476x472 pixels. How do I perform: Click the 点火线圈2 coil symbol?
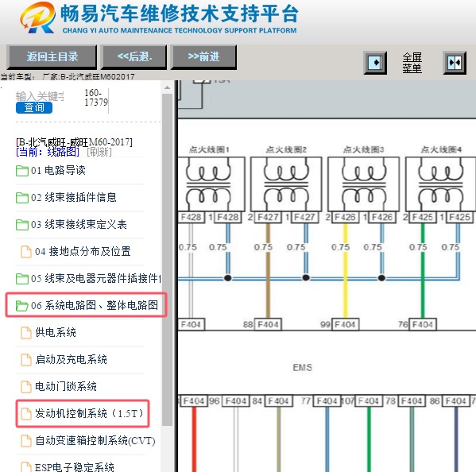pyautogui.click(x=286, y=184)
